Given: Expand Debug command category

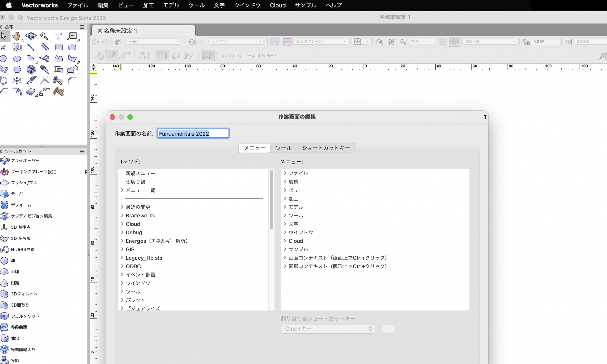Looking at the screenshot, I should [x=122, y=232].
